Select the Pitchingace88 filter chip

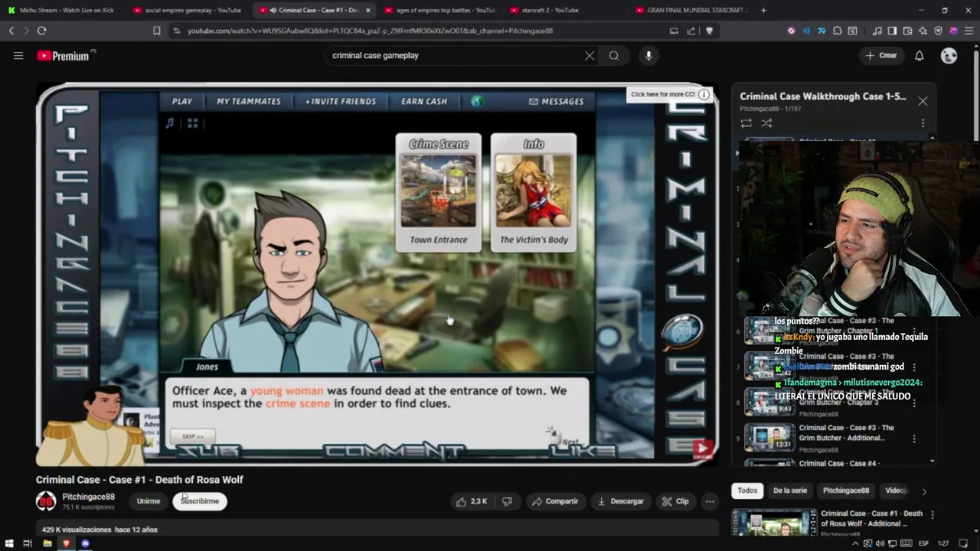pyautogui.click(x=846, y=491)
